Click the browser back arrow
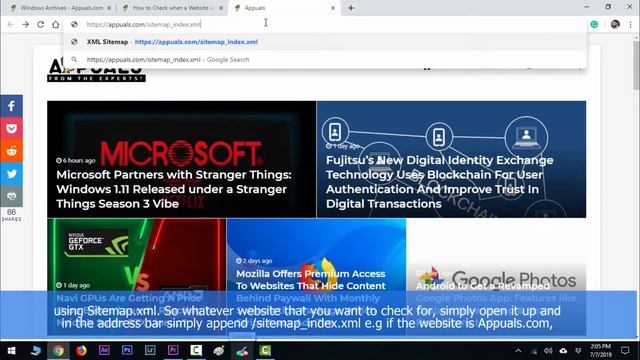 point(11,24)
